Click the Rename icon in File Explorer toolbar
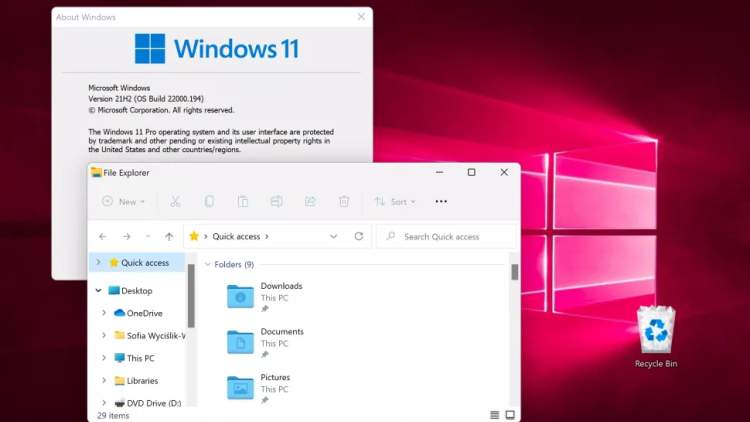This screenshot has width=750, height=422. (276, 201)
